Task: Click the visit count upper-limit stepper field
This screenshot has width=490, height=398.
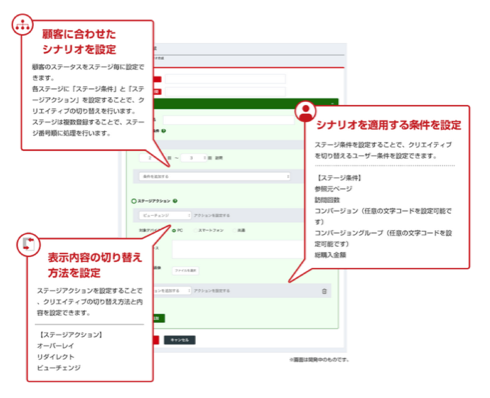Action: 194,158
